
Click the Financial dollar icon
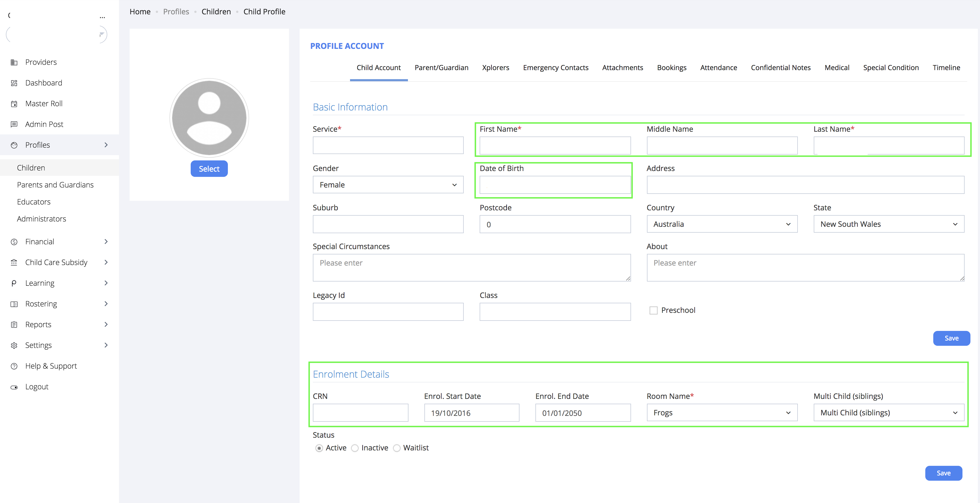[x=14, y=242]
